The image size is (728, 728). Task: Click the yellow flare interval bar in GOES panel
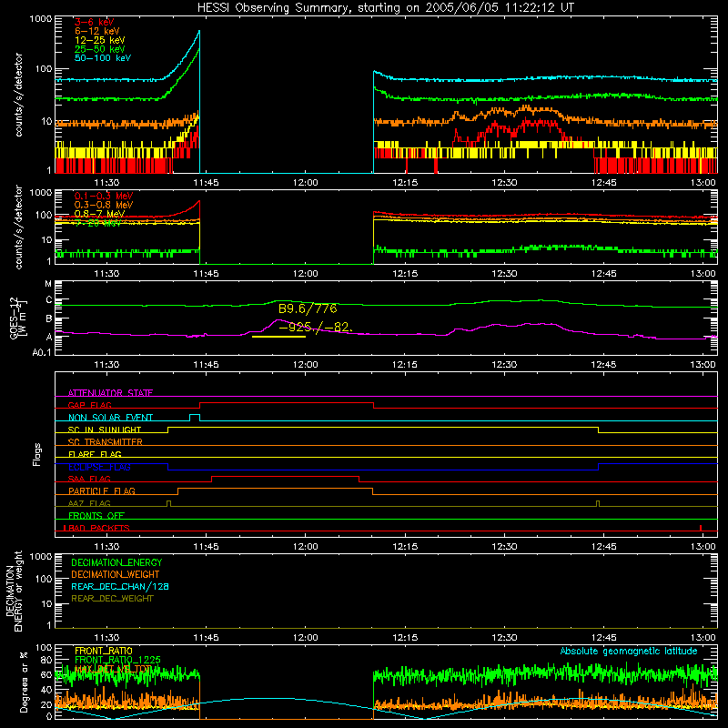point(278,336)
